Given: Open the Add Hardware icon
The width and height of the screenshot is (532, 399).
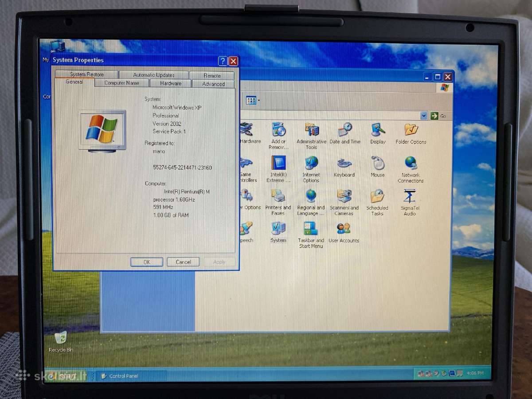Looking at the screenshot, I should 250,133.
